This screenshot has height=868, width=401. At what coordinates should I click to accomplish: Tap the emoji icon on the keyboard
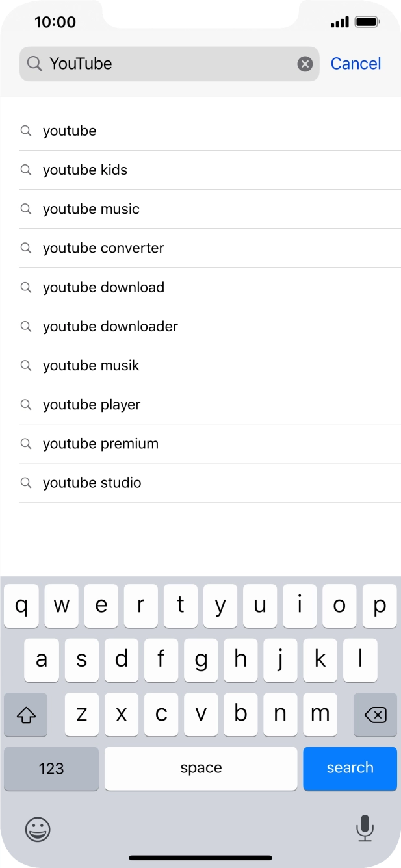[37, 830]
